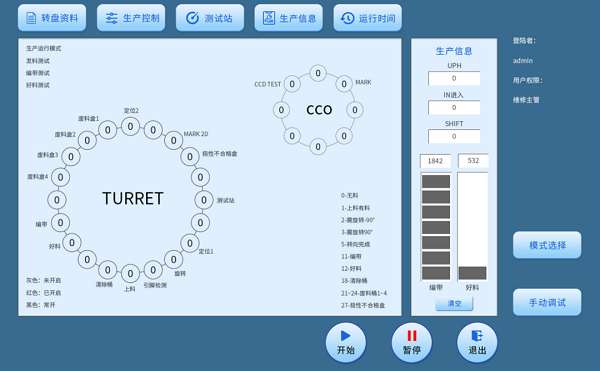The width and height of the screenshot is (600, 371).
Task: Open the 运行时间 clock history button
Action: tap(367, 18)
